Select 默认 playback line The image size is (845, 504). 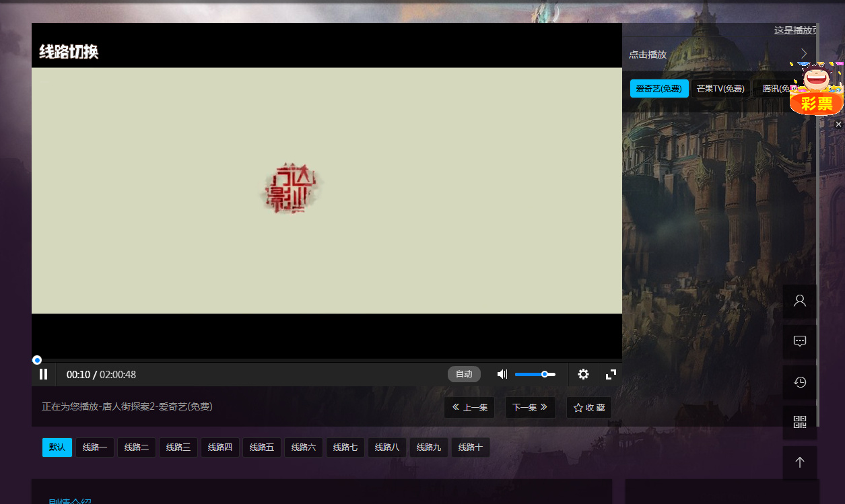[x=57, y=447]
